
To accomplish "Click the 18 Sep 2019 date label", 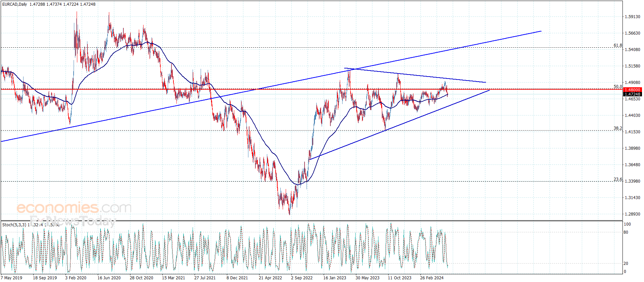I will click(45, 278).
